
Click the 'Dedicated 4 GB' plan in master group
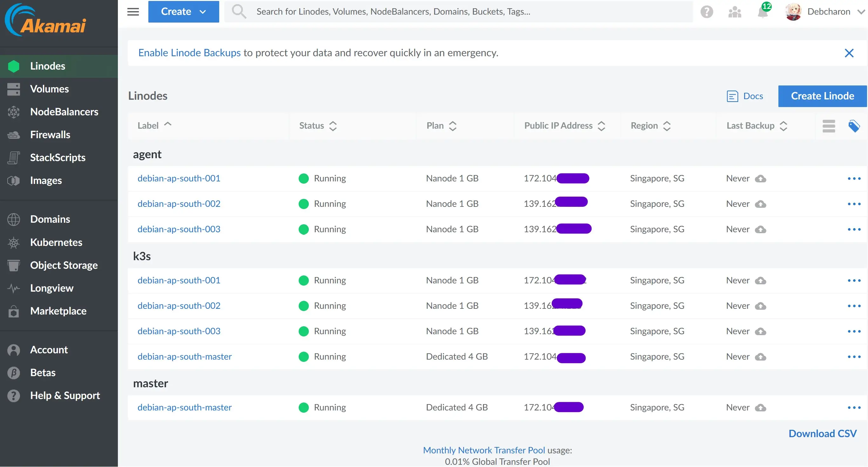pos(457,407)
